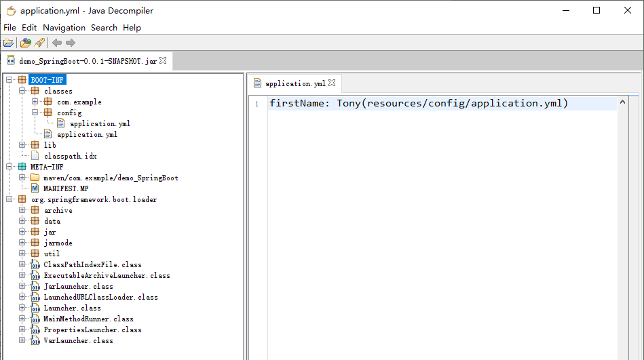Click the Open Type toolbar icon
The image size is (644, 360).
[26, 43]
